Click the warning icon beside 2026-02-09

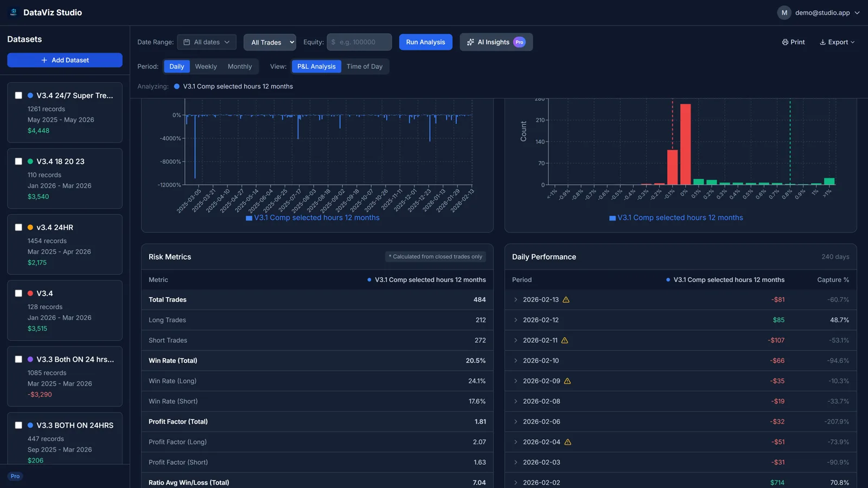click(567, 381)
